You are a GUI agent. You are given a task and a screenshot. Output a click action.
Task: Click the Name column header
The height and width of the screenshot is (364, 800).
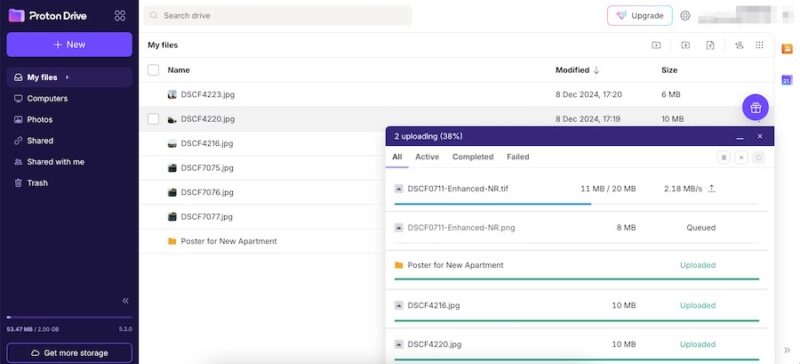click(179, 70)
